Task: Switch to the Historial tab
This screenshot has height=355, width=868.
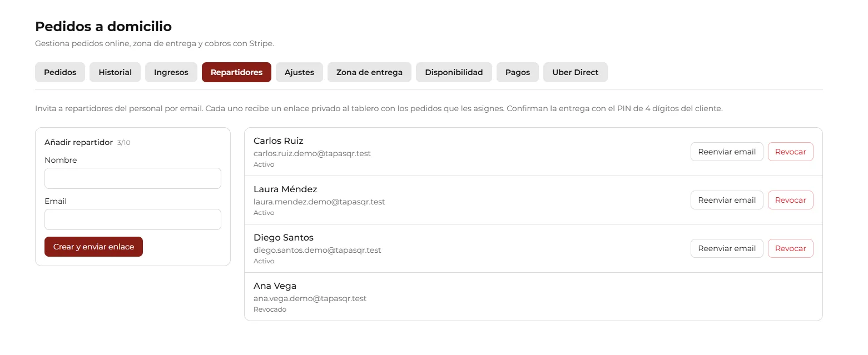Action: pyautogui.click(x=115, y=72)
